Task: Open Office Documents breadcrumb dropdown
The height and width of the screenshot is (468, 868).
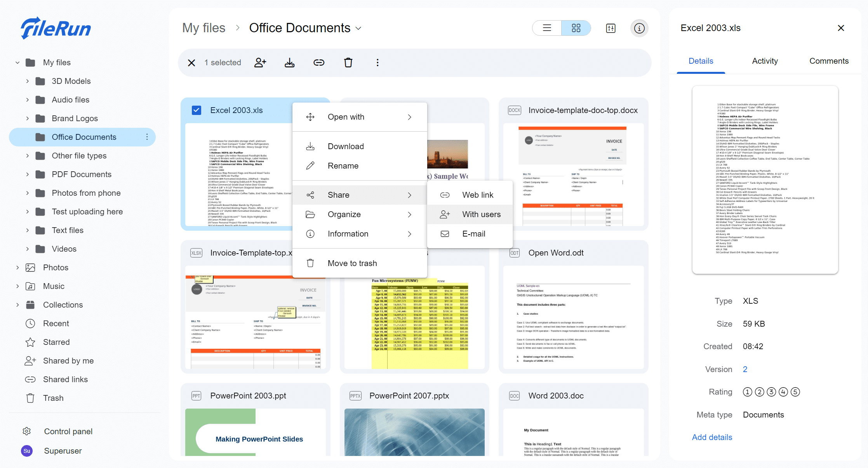Action: (x=358, y=28)
